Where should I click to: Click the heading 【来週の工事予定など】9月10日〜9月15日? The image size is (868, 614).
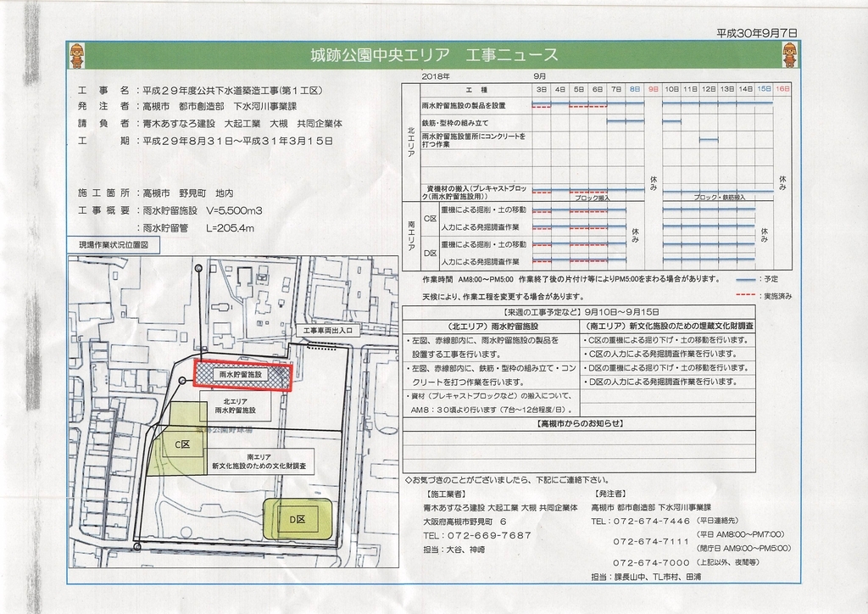(x=579, y=312)
